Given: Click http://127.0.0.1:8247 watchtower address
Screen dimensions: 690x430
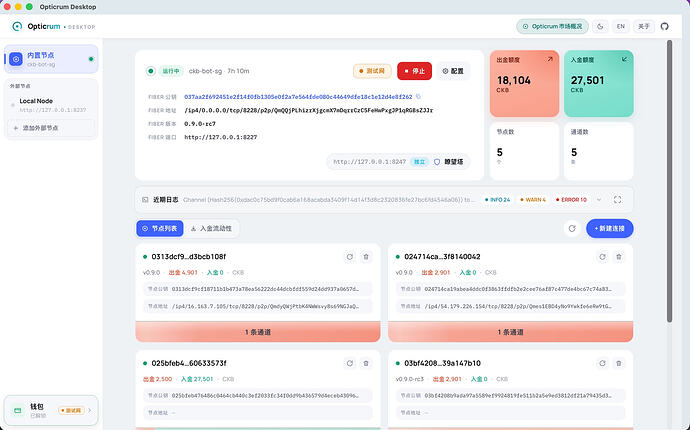Looking at the screenshot, I should coord(370,162).
